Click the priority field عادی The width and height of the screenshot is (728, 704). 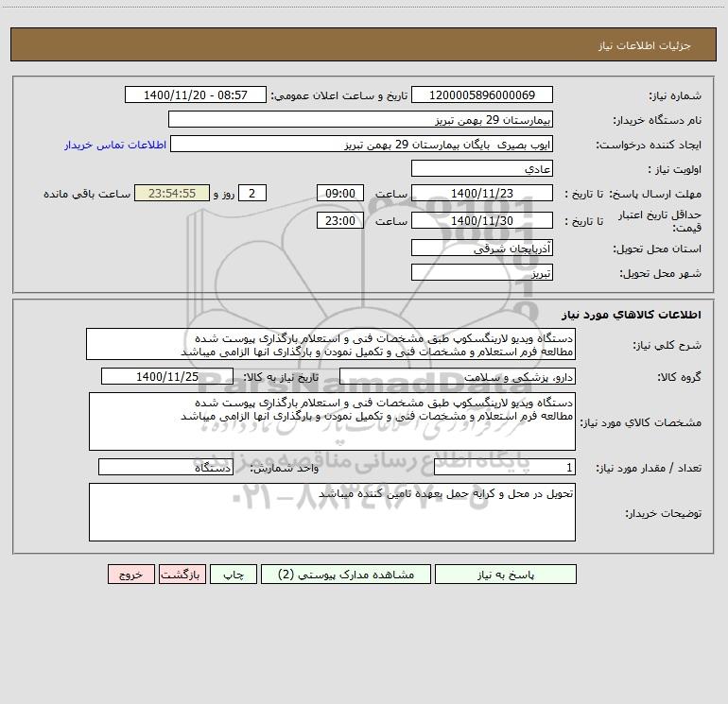[482, 168]
